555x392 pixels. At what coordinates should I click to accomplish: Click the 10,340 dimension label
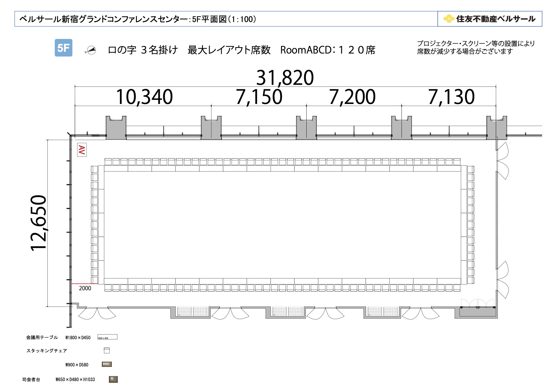click(x=144, y=97)
